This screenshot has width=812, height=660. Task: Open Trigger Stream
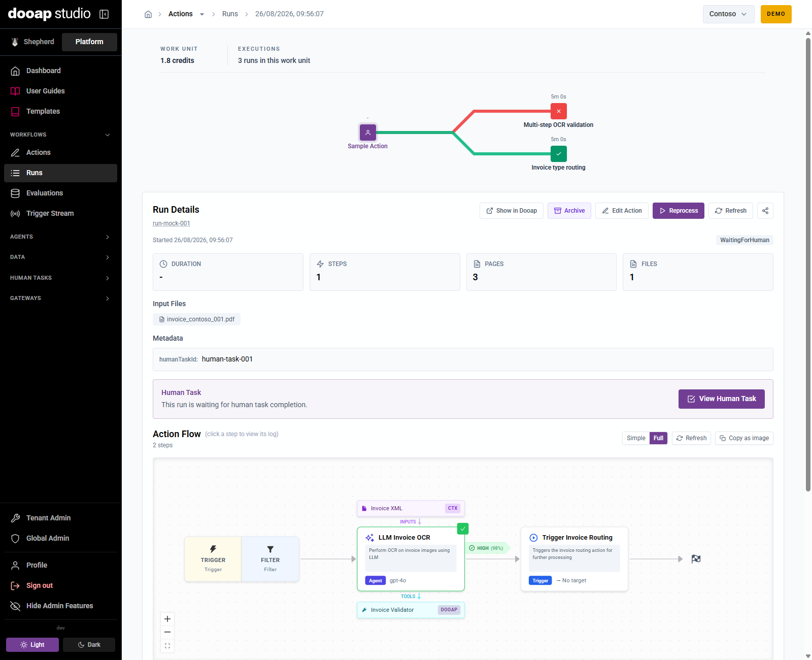click(x=60, y=213)
